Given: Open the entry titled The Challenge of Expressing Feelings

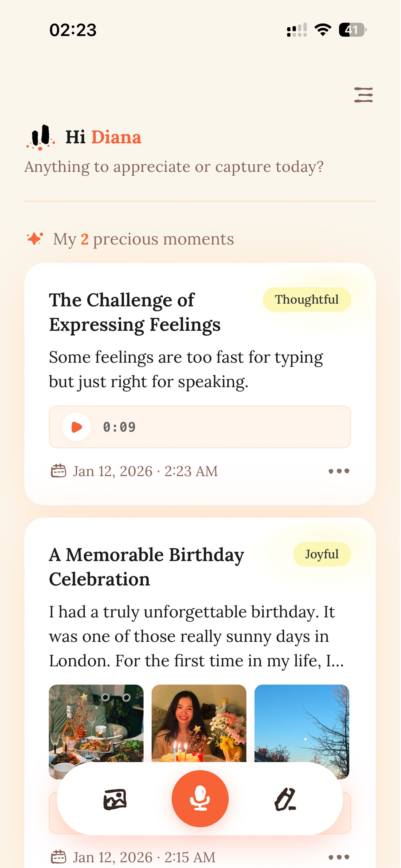Looking at the screenshot, I should (135, 312).
